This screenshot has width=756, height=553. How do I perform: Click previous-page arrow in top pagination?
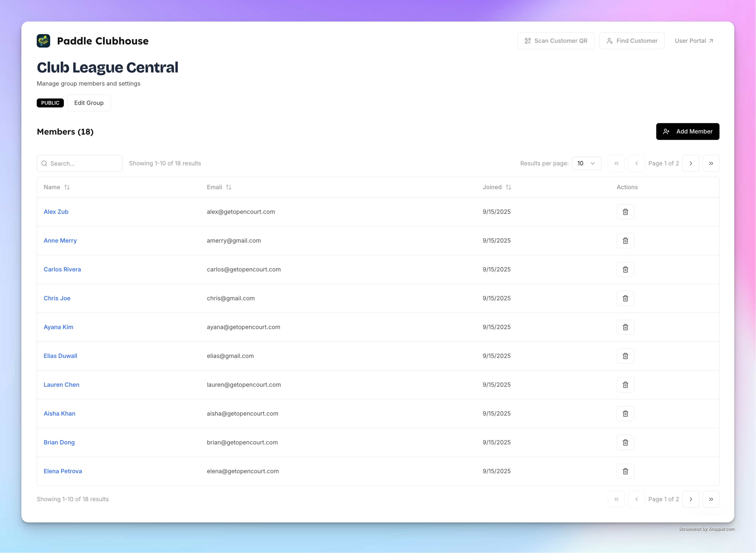point(637,163)
